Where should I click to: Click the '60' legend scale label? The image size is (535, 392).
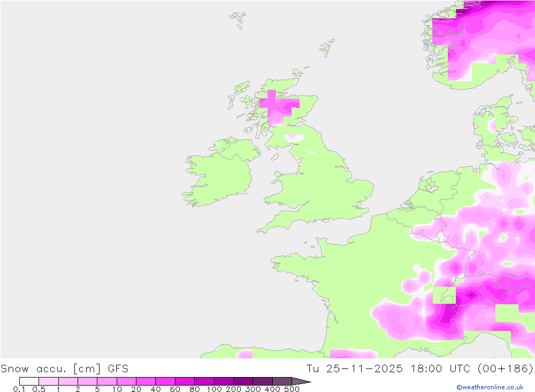tap(175, 389)
